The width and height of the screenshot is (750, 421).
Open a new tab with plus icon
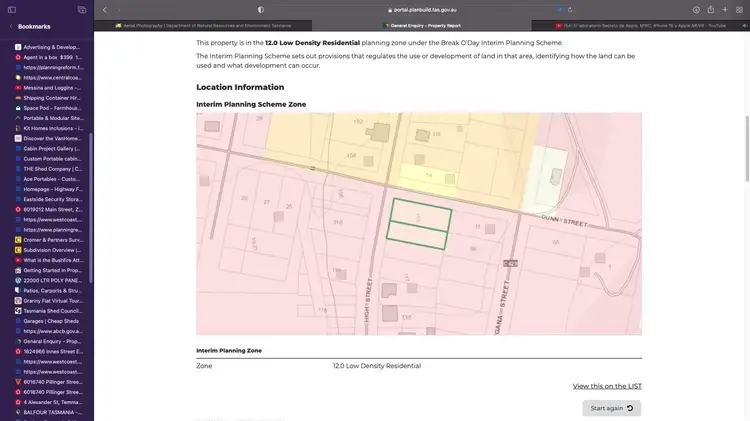(724, 9)
